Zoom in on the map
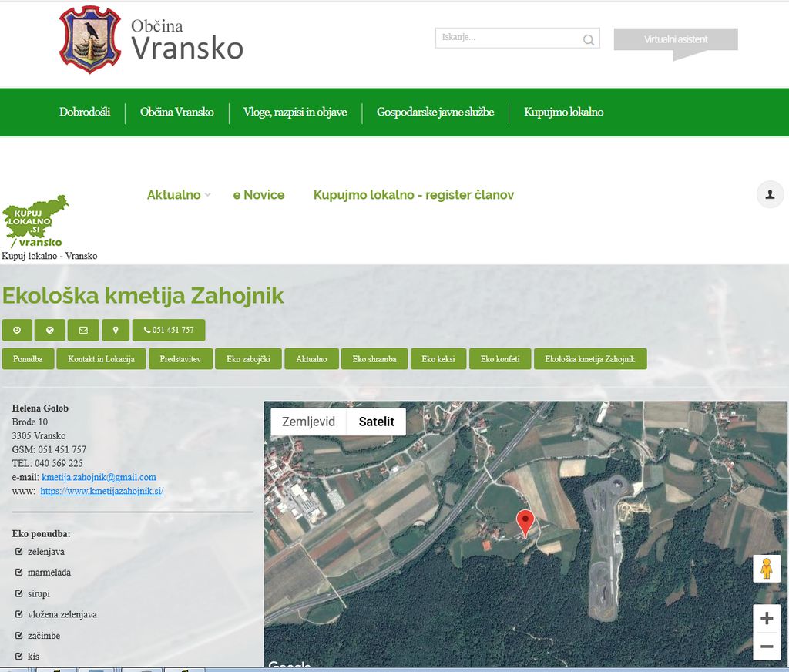The image size is (789, 672). point(766,618)
